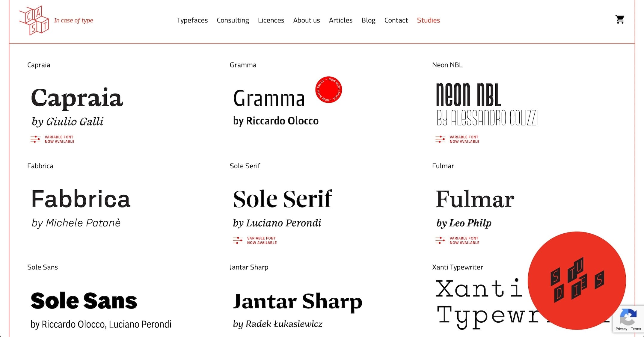
Task: Open the Contact page link
Action: (x=396, y=20)
